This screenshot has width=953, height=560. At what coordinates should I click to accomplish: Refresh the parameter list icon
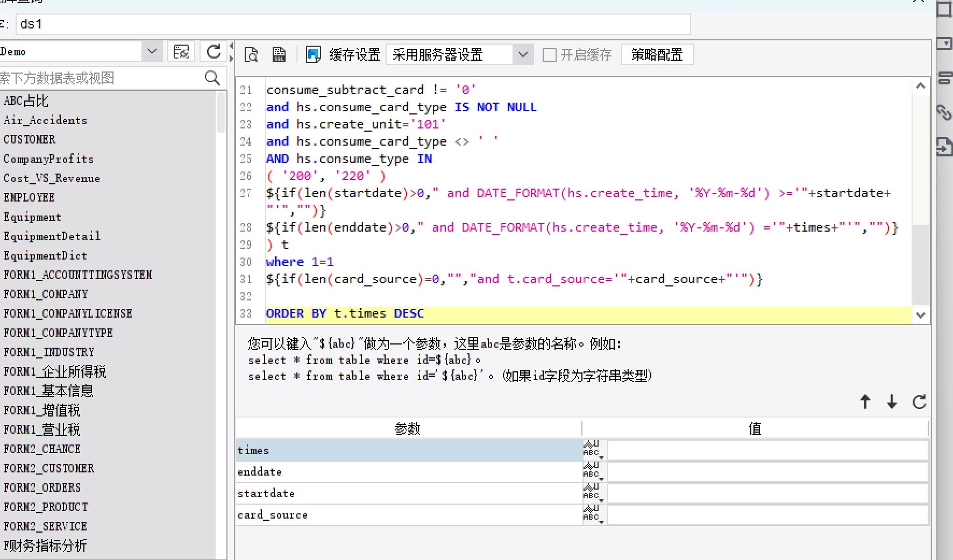click(x=919, y=401)
